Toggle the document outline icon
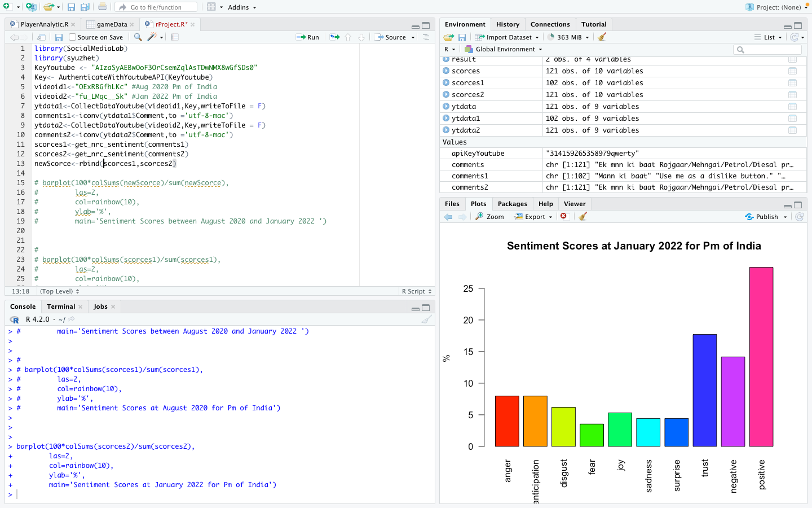Image resolution: width=812 pixels, height=508 pixels. pyautogui.click(x=426, y=37)
